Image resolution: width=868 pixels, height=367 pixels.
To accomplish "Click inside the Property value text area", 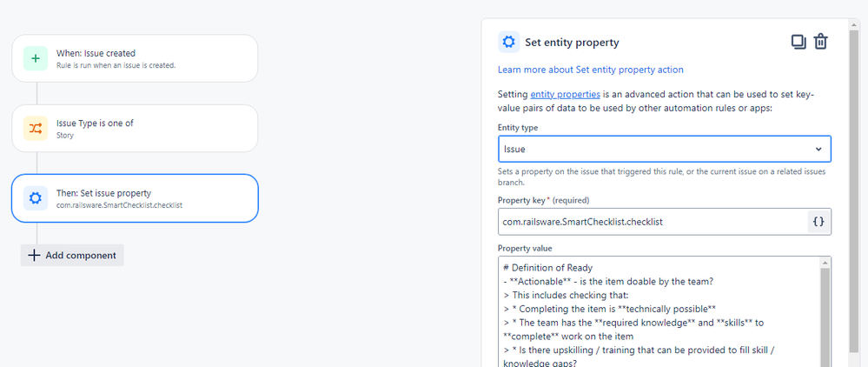I will coord(659,311).
